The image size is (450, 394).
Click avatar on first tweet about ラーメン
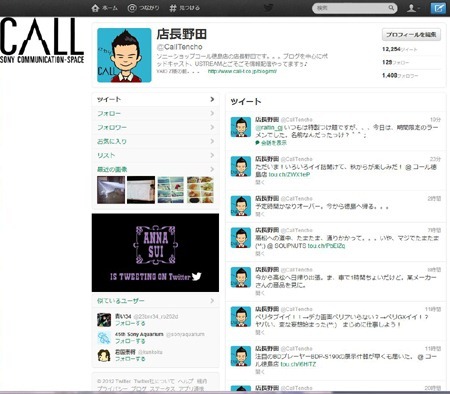tap(241, 127)
